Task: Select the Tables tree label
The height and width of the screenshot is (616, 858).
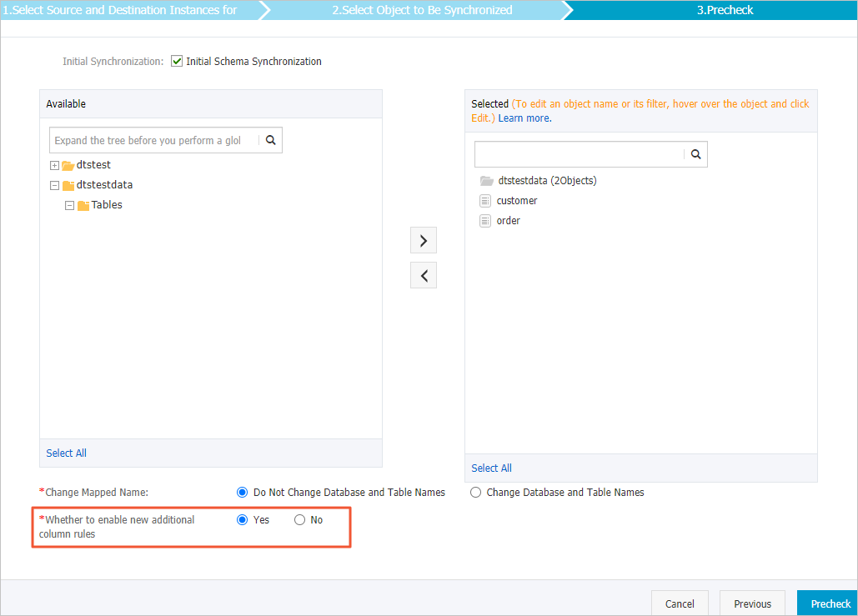Action: coord(107,204)
